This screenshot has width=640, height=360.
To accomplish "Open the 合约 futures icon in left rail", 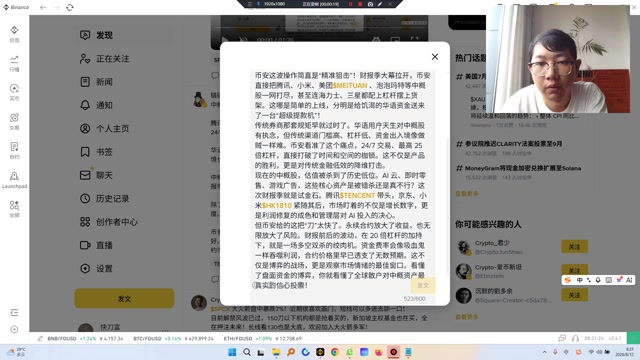I will tap(14, 150).
